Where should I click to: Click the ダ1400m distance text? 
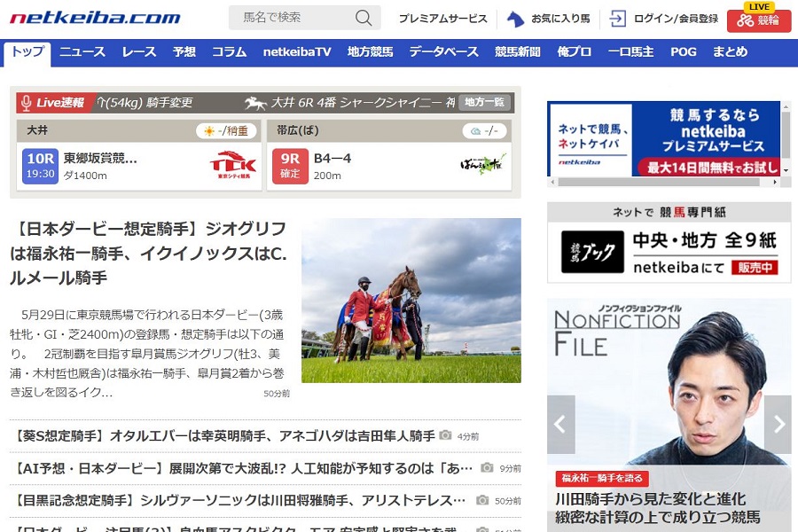[x=85, y=176]
